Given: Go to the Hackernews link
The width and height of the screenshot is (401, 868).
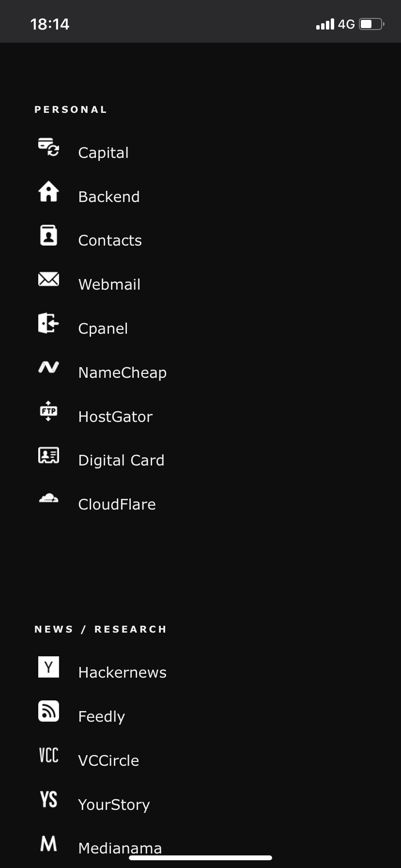Looking at the screenshot, I should pyautogui.click(x=123, y=672).
